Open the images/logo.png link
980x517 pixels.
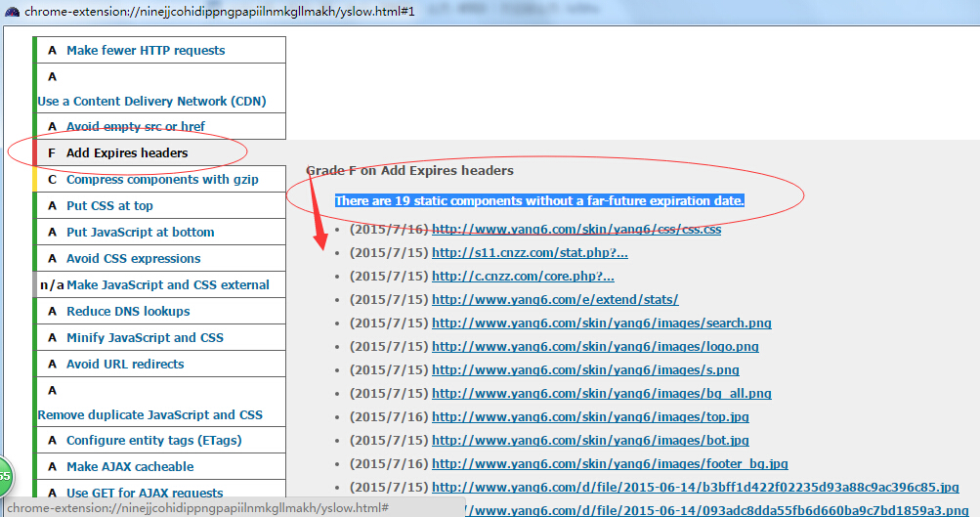[x=594, y=347]
